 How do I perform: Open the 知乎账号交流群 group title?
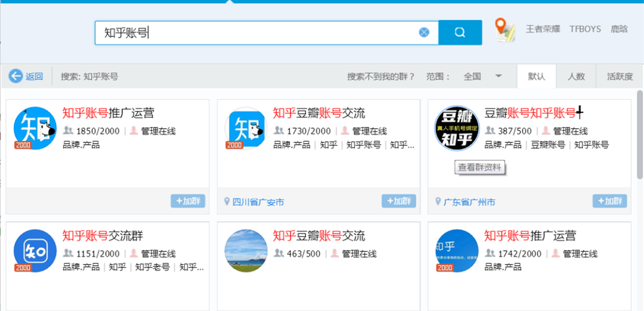click(x=103, y=235)
